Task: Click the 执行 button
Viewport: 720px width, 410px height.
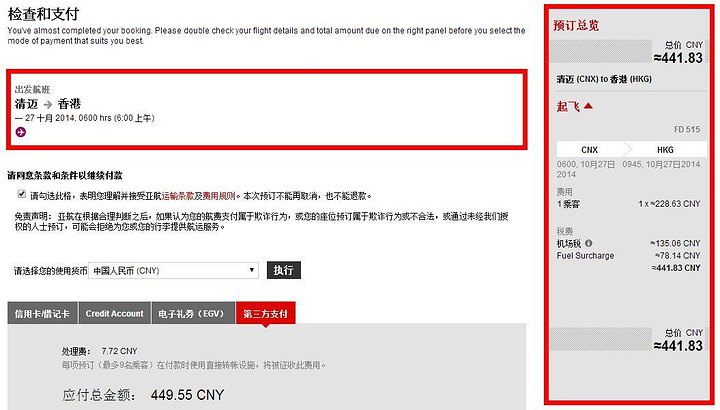Action: pos(283,270)
